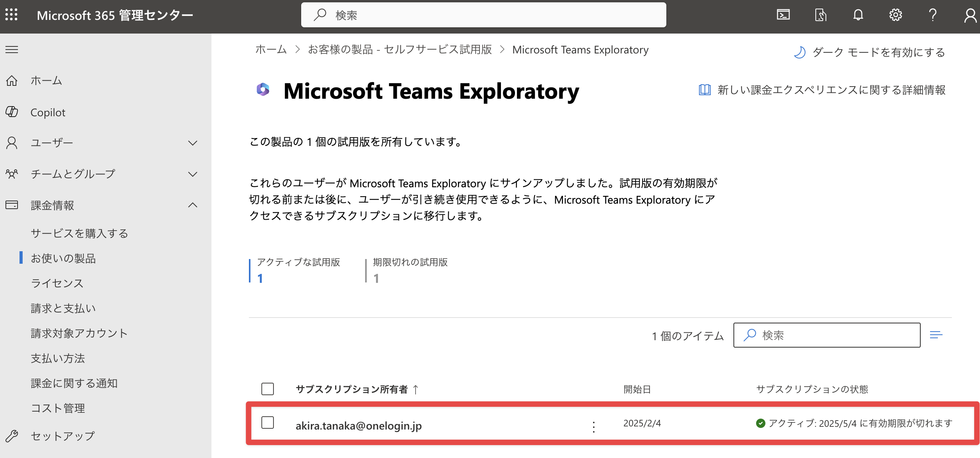Click お客様の製品 - セルフサービス試用版 breadcrumb
The width and height of the screenshot is (980, 458).
point(400,50)
